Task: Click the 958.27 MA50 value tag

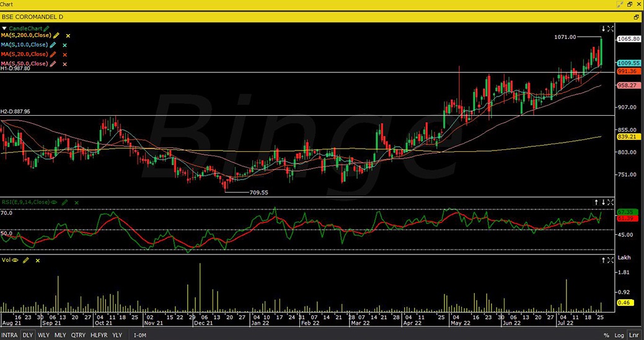Action: [629, 85]
